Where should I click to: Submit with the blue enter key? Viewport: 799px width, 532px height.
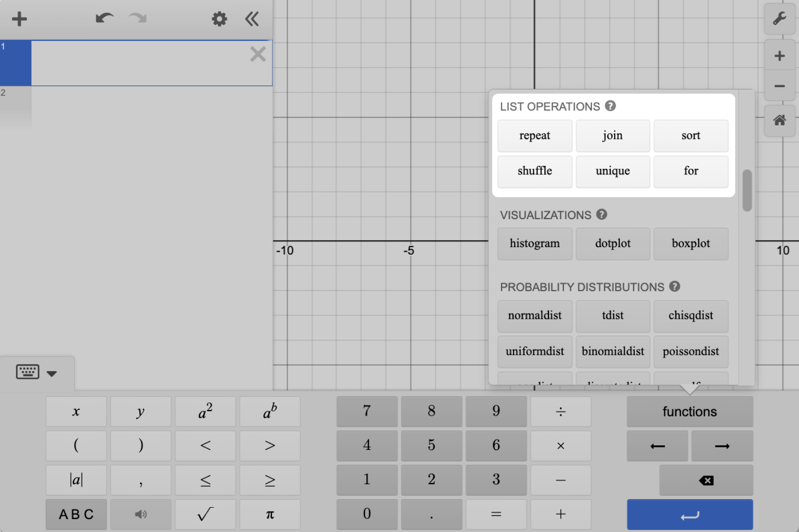(x=690, y=515)
